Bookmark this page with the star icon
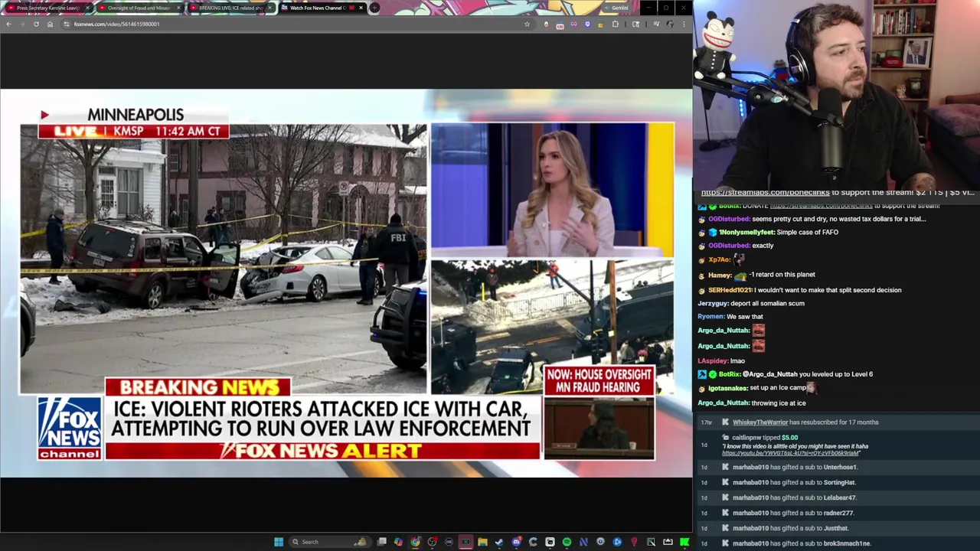 coord(527,24)
